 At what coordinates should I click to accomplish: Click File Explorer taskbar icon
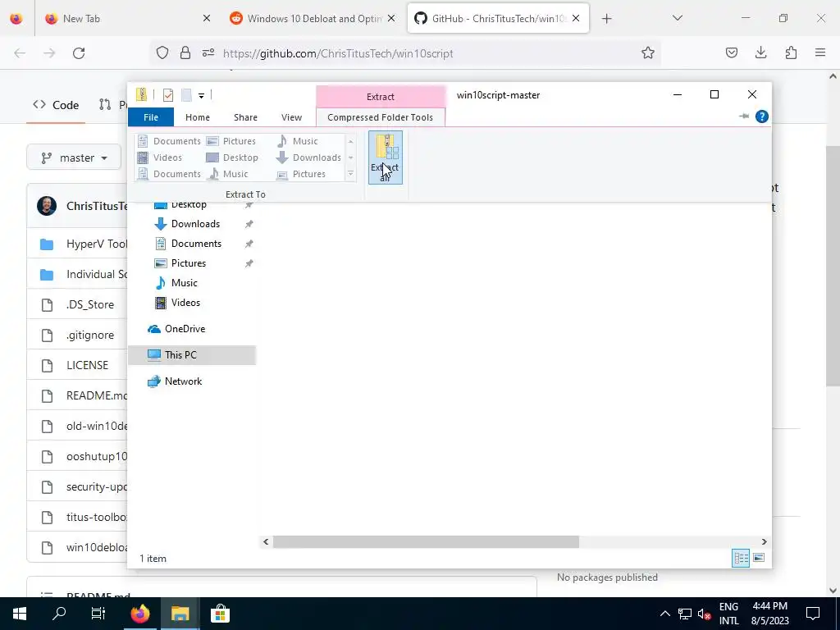[x=180, y=614]
